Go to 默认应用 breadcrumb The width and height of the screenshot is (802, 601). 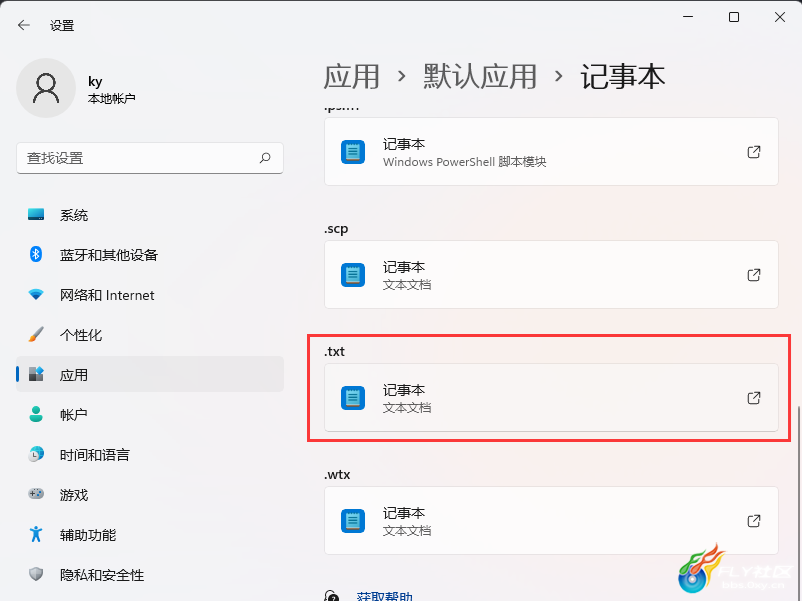[x=480, y=77]
